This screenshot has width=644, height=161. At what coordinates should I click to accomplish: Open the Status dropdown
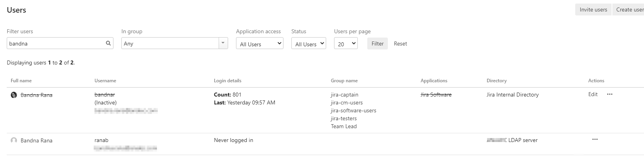click(309, 44)
